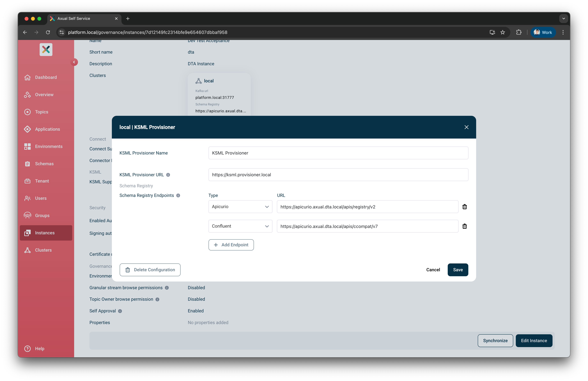This screenshot has width=588, height=381.
Task: Delete the Confluent ccompat endpoint
Action: [464, 226]
